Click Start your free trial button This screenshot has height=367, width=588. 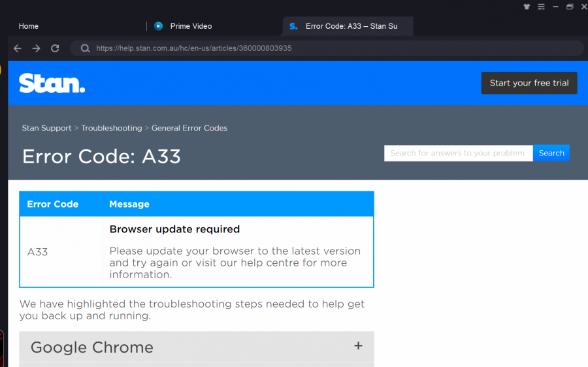[529, 83]
